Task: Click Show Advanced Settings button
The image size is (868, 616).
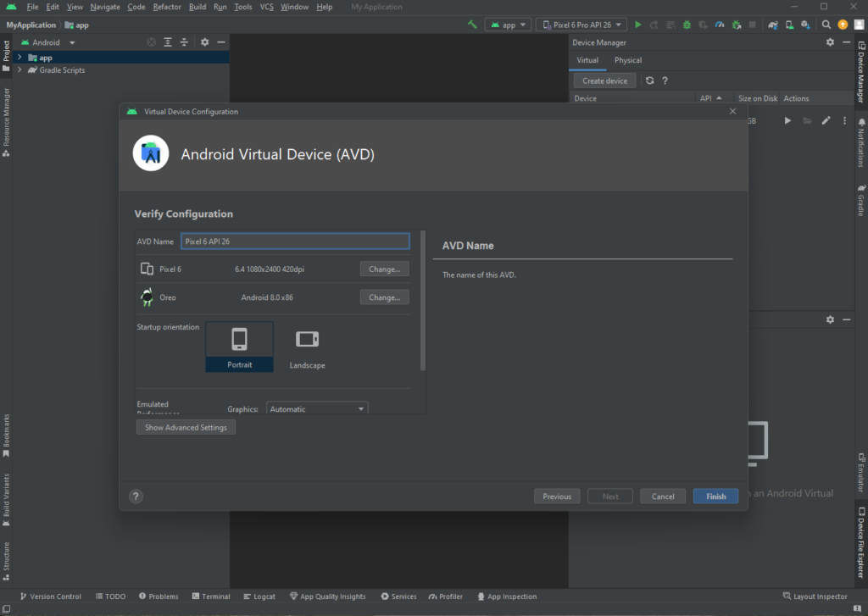Action: (186, 427)
